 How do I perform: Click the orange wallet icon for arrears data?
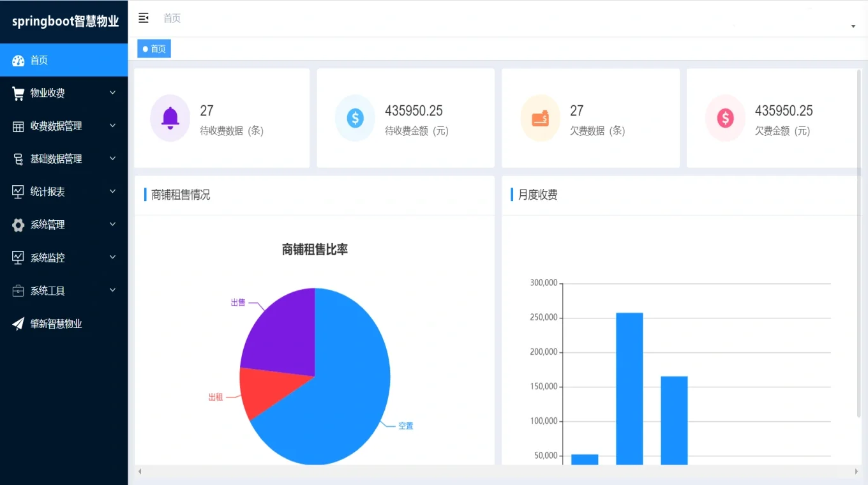[x=540, y=118]
